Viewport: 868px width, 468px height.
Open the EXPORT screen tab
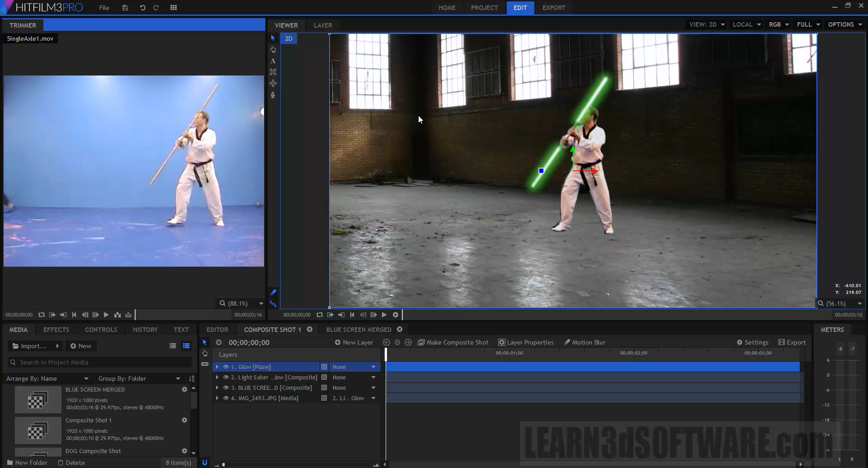click(553, 8)
